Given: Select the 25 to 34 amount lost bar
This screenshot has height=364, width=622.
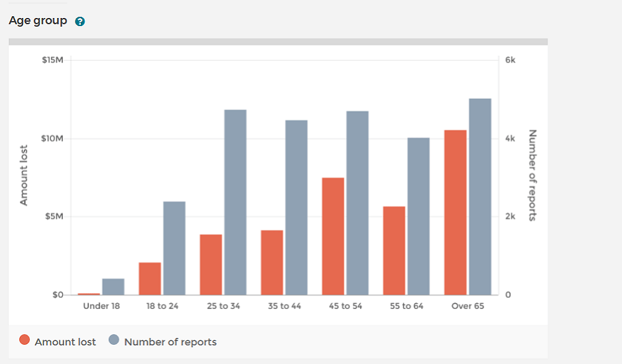Looking at the screenshot, I should [211, 265].
